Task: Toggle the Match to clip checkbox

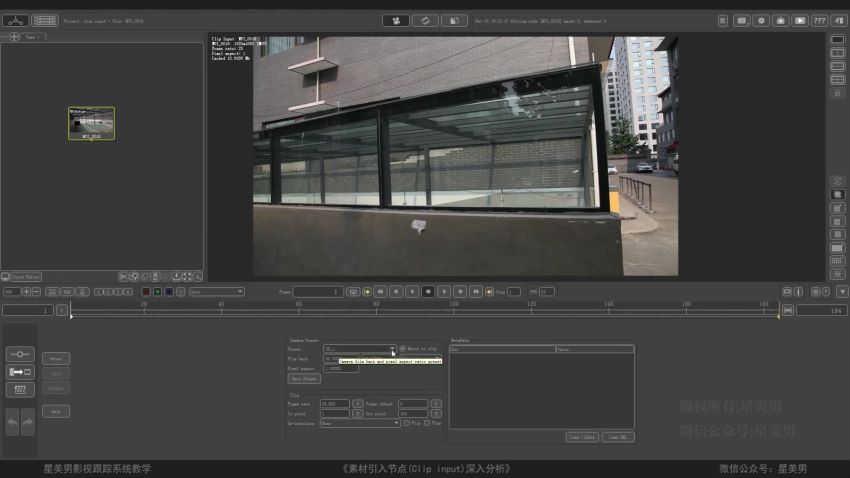Action: tap(403, 348)
